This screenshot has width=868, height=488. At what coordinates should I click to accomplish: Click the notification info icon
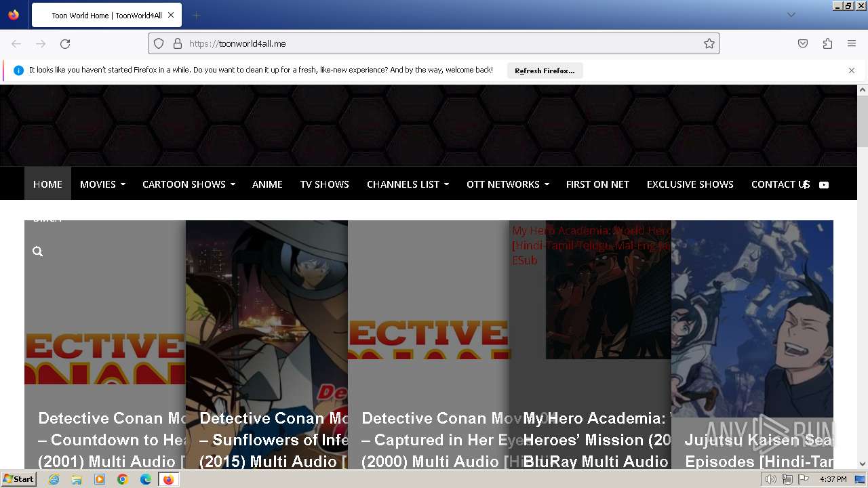point(18,70)
